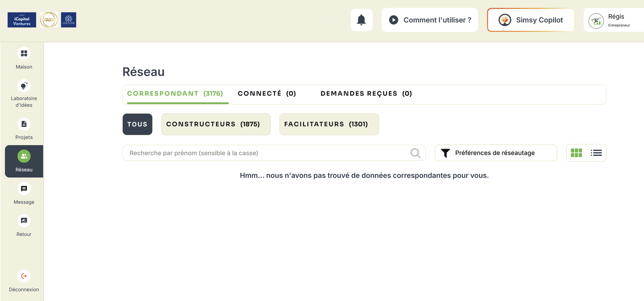The height and width of the screenshot is (301, 644).
Task: Open the Demandes reçues (0) tab
Action: pyautogui.click(x=366, y=94)
